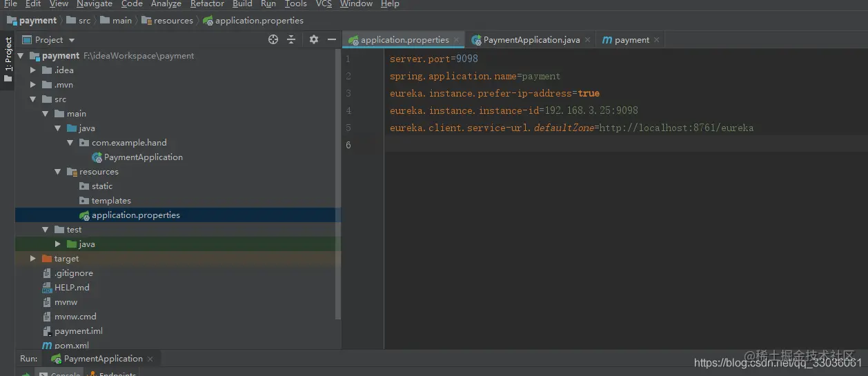Viewport: 868px width, 376px height.
Task: Open the View menu
Action: (x=59, y=3)
